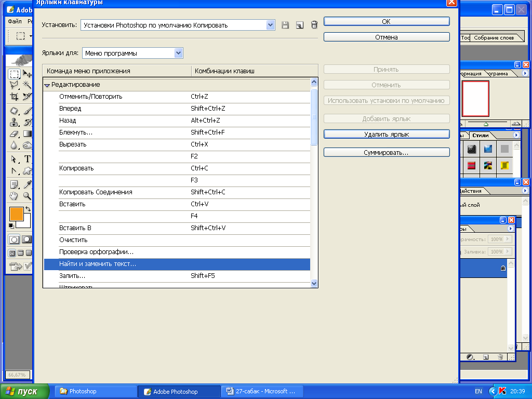Open Actions palette menu arrow
The height and width of the screenshot is (399, 532).
[x=525, y=191]
